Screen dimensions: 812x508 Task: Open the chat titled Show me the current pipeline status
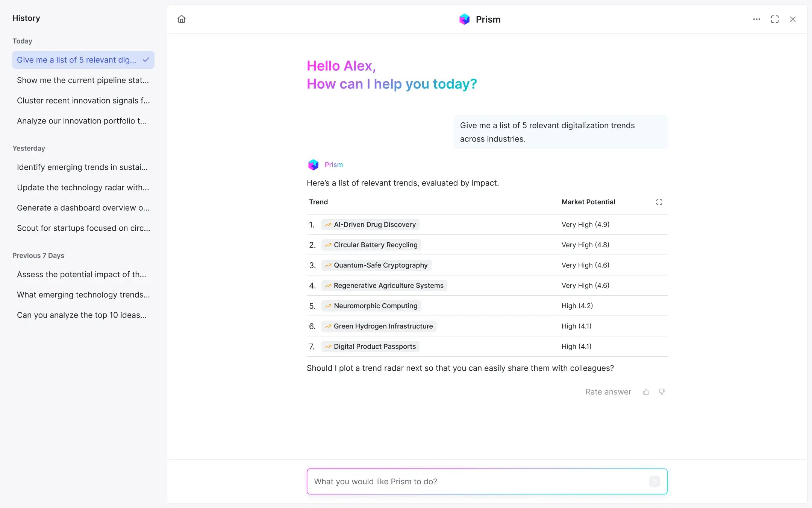[83, 80]
